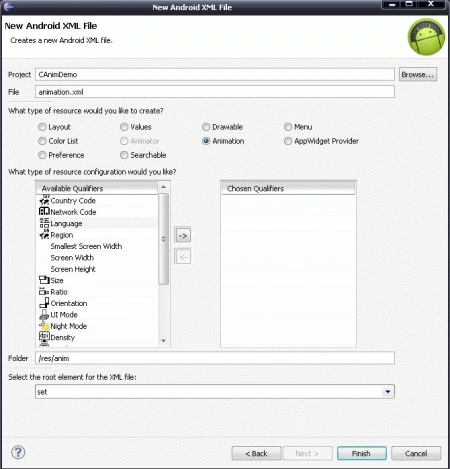This screenshot has width=450, height=469.
Task: Click the Eclipse icon in the title bar
Action: pyautogui.click(x=9, y=6)
